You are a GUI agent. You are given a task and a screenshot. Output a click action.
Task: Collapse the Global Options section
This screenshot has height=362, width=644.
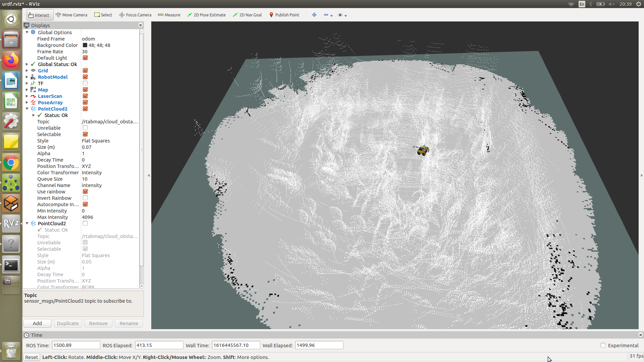[27, 32]
